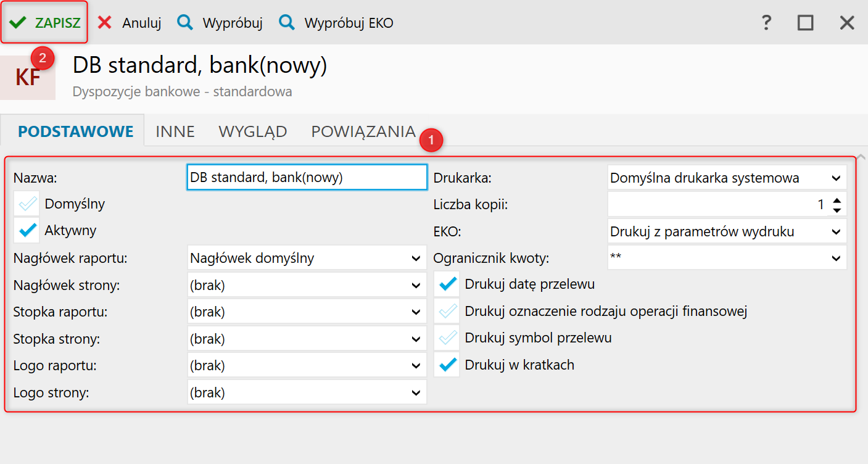868x464 pixels.
Task: Go to the POWIĄZANIA tab
Action: tap(363, 131)
